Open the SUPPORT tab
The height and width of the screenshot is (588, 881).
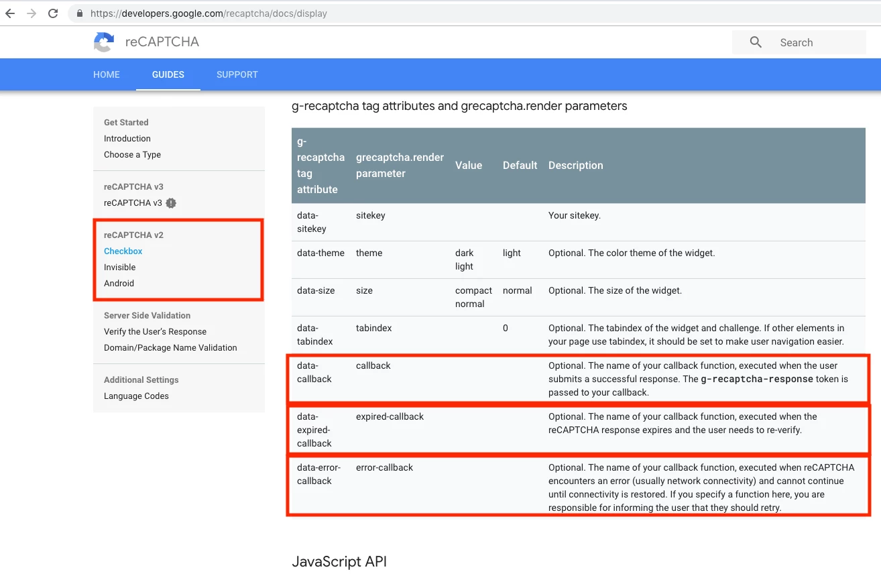coord(237,74)
